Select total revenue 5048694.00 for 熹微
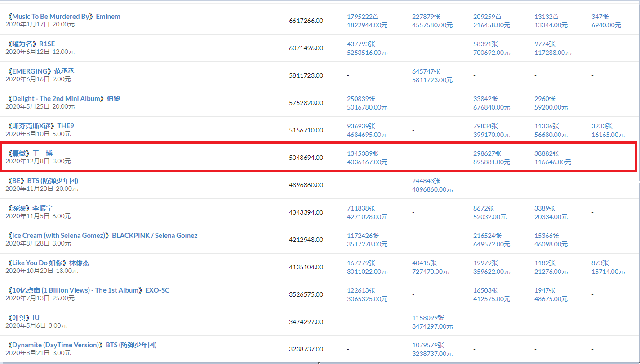The width and height of the screenshot is (640, 364). click(x=306, y=158)
